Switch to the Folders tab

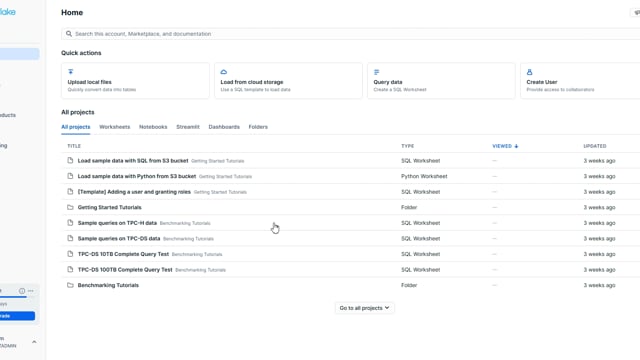(x=258, y=127)
